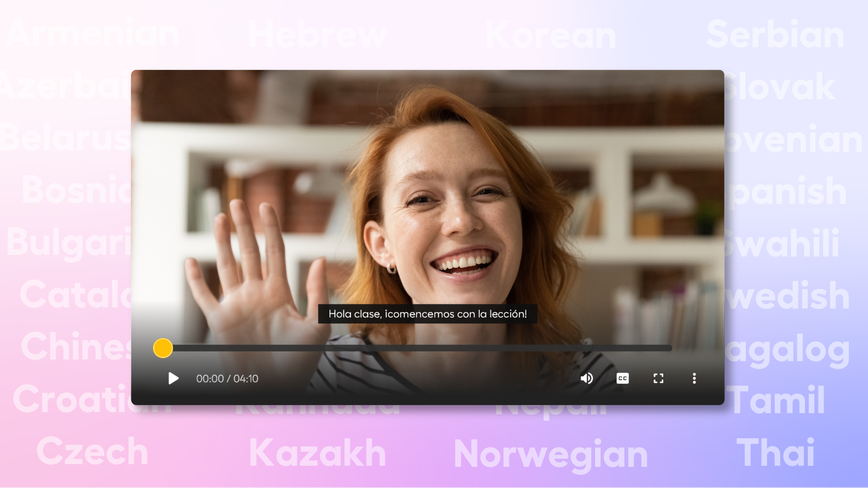Open the three-dot more options menu
The width and height of the screenshot is (868, 488).
(x=694, y=378)
